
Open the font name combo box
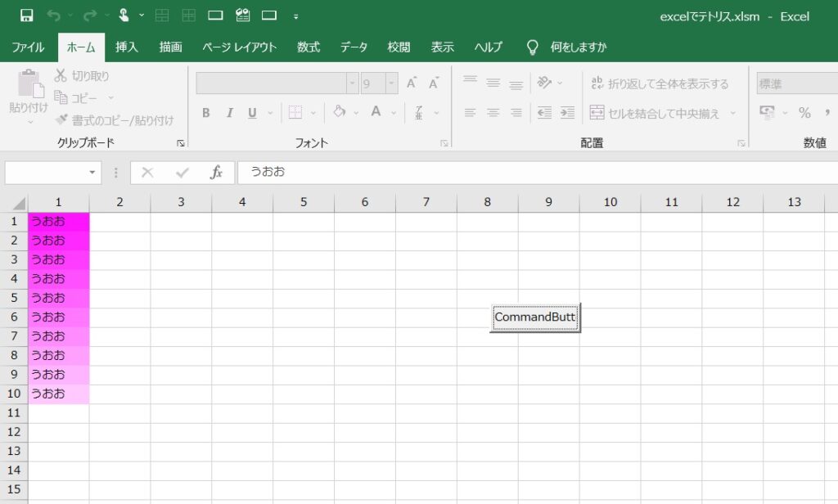pos(277,83)
